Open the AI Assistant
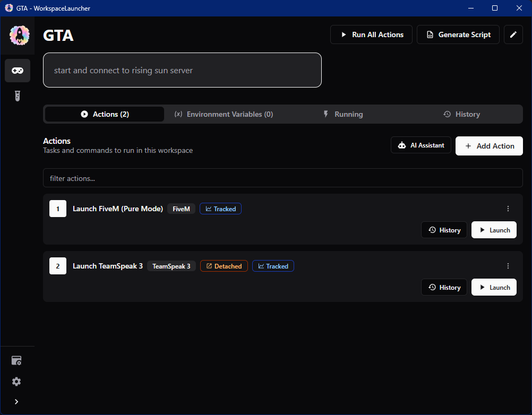Image resolution: width=532 pixels, height=415 pixels. pyautogui.click(x=421, y=145)
